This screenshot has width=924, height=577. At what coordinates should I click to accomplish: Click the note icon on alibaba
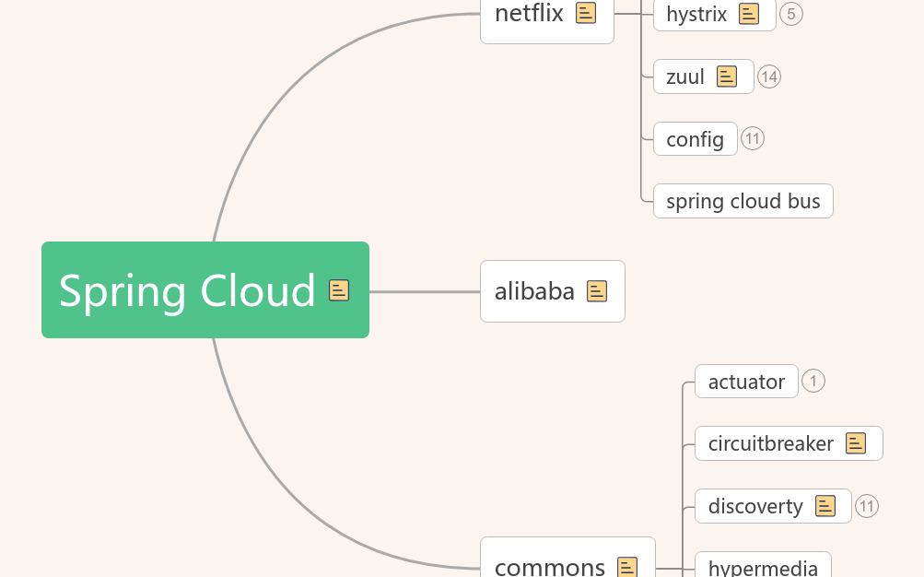[597, 291]
